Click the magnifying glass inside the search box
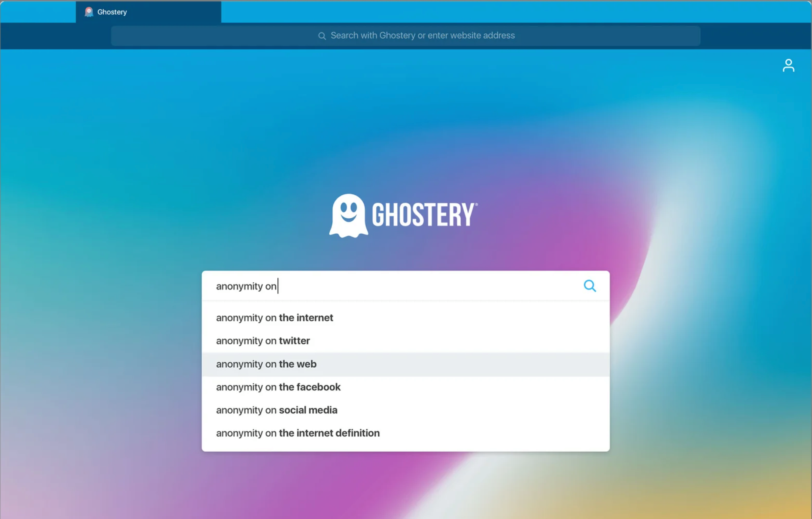 tap(590, 286)
